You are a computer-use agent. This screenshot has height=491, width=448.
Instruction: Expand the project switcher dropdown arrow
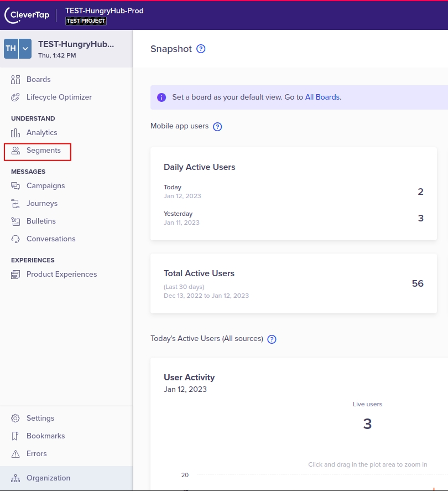(x=25, y=49)
